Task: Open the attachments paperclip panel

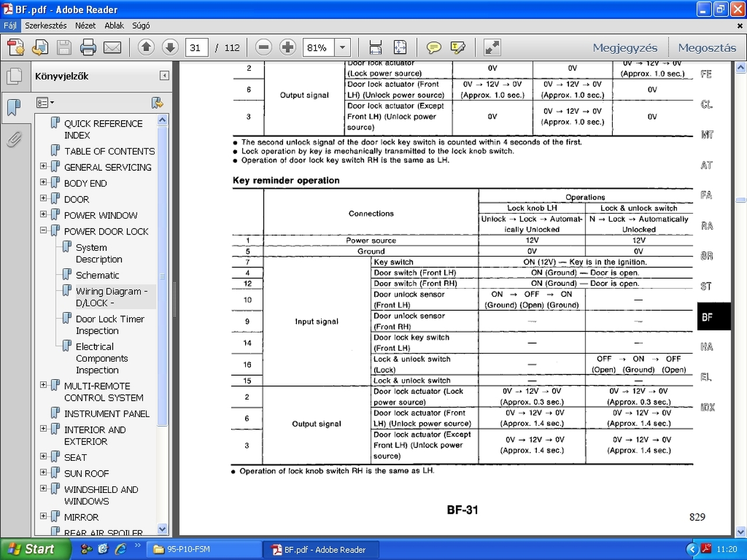Action: point(14,139)
